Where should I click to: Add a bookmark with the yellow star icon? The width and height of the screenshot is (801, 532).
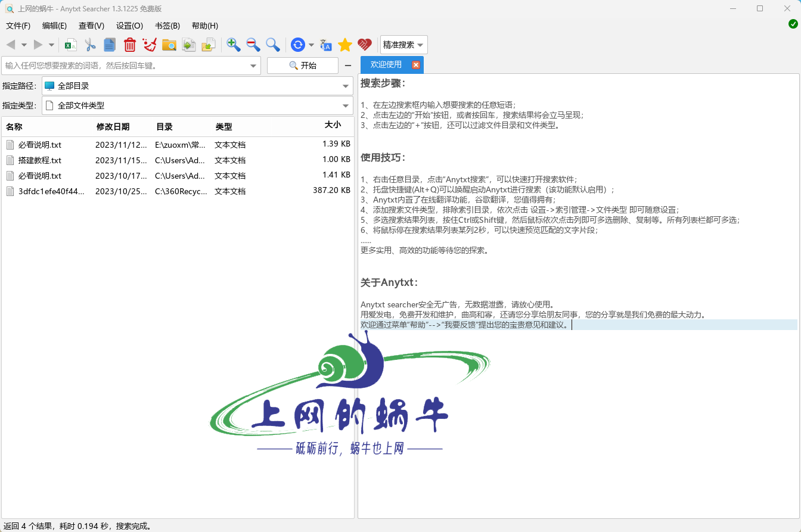coord(345,45)
